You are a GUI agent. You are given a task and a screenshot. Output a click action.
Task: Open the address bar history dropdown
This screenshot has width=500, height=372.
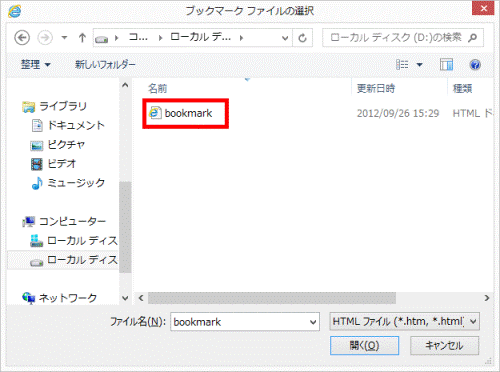point(285,38)
